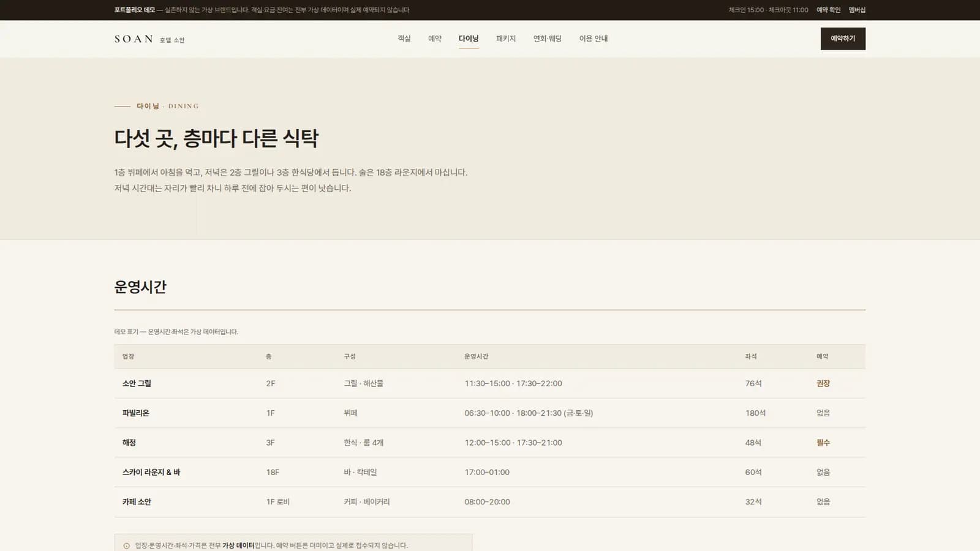The width and height of the screenshot is (980, 551).
Task: Click the SOAN hotel logo
Action: tap(149, 39)
